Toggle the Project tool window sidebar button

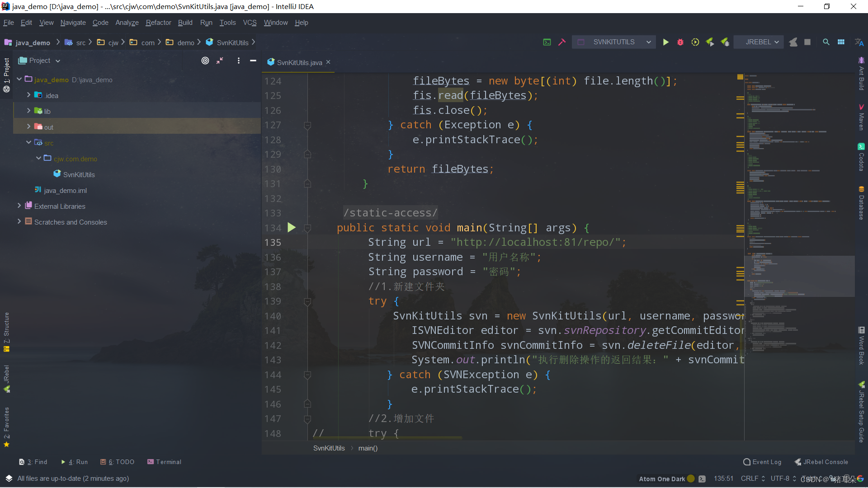point(6,70)
